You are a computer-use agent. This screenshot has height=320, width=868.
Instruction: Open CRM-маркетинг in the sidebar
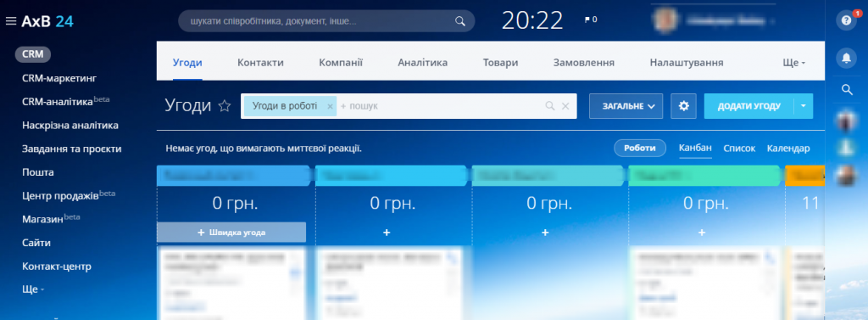(59, 78)
